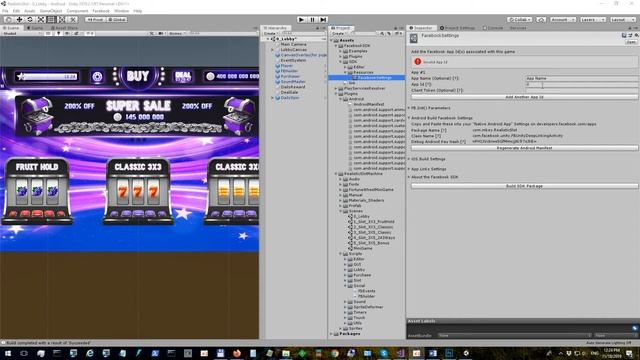Switch to the Game tab
The image size is (640, 360).
35,28
